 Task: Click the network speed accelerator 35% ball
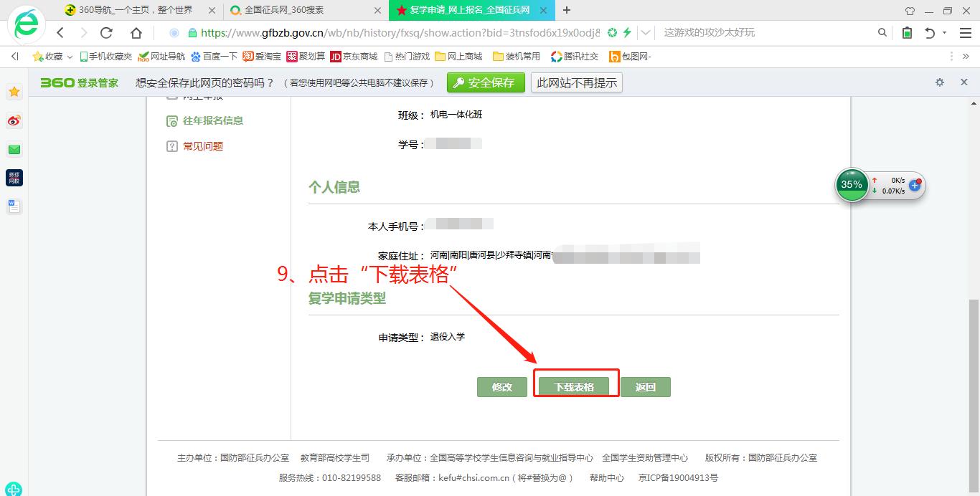click(852, 185)
